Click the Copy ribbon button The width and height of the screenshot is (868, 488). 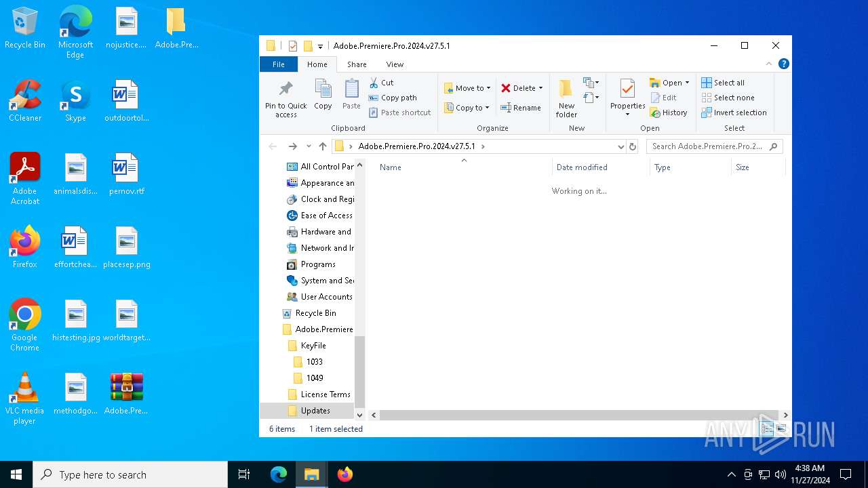(x=323, y=94)
